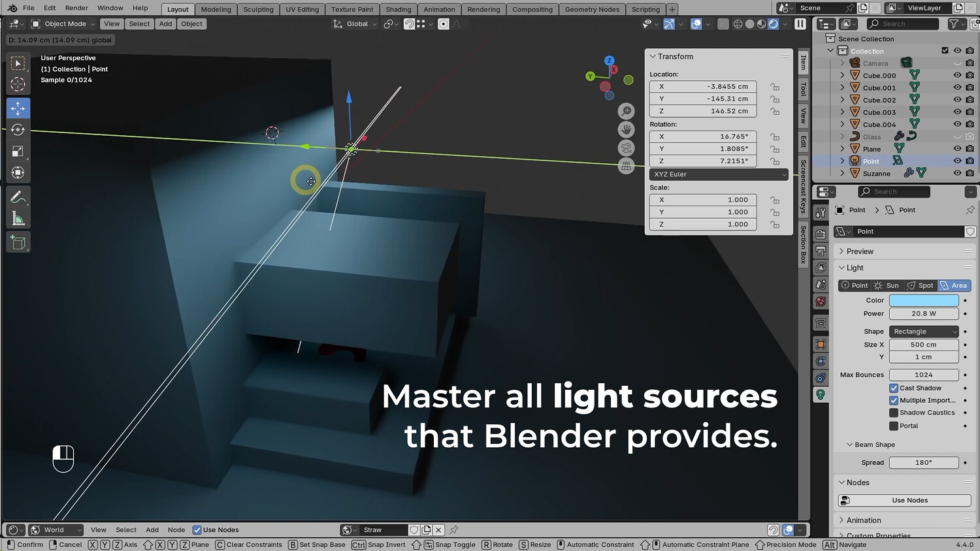Open the Tool sidebar tab
This screenshot has height=551, width=980.
pyautogui.click(x=804, y=89)
